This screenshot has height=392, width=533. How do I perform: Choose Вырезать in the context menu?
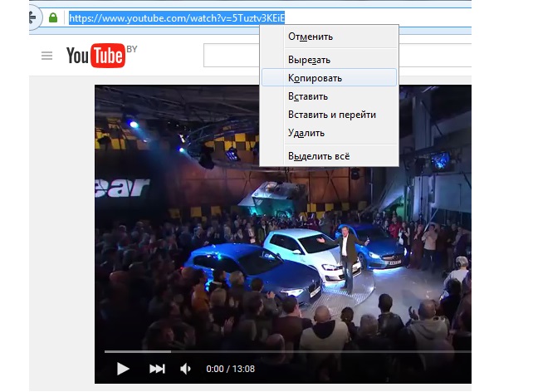(x=329, y=60)
